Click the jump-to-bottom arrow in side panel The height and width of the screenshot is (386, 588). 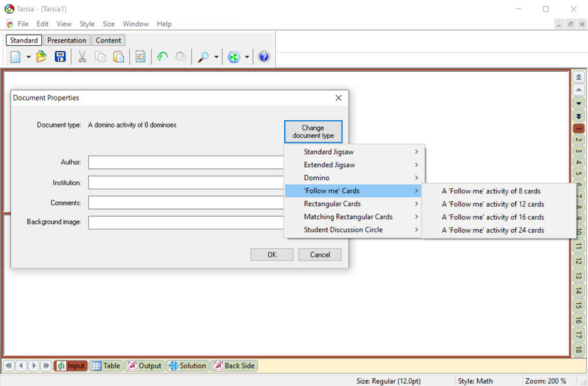point(579,116)
